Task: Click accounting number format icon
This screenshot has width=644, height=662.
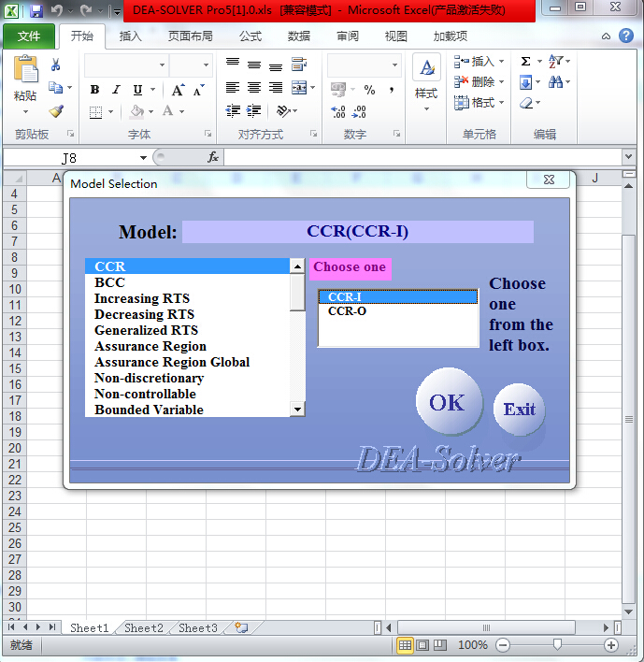Action: [x=338, y=89]
